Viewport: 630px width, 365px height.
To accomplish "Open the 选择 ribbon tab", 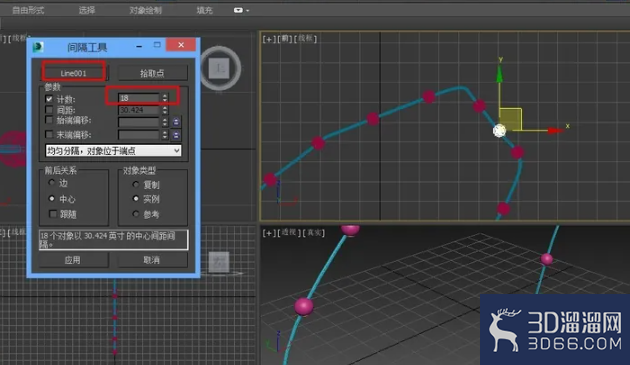I will [x=87, y=10].
